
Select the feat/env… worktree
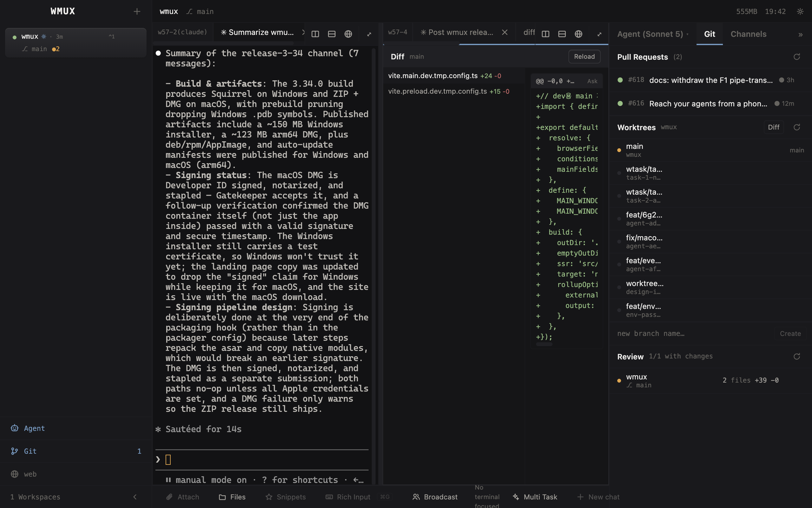[x=710, y=310]
